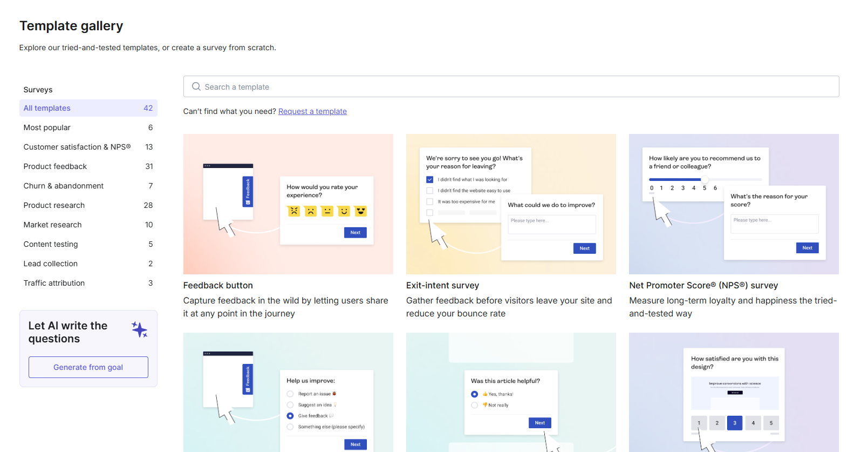Click the Surveys sidebar heading
Screen dimensions: 868x452
point(38,90)
